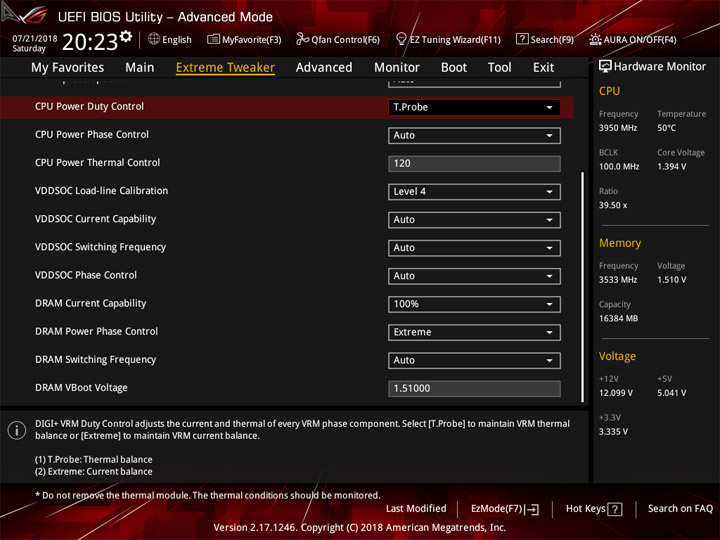Click the settings gear next to the clock
Image resolution: width=720 pixels, height=540 pixels.
point(126,36)
